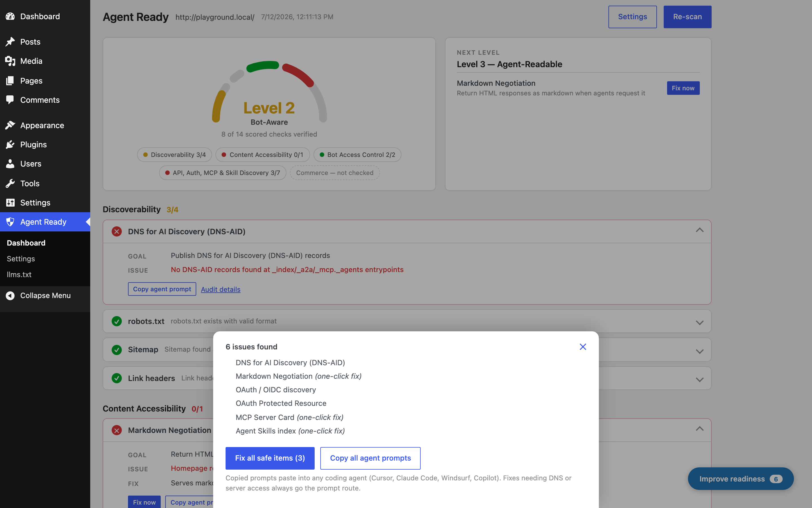Select the Agent Ready Dashboard submenu

[x=26, y=243]
